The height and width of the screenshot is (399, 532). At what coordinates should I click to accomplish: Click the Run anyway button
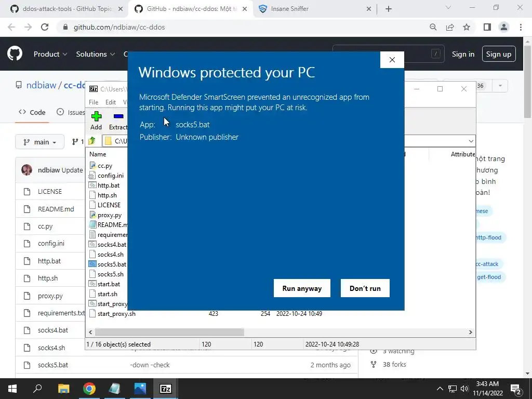302,288
